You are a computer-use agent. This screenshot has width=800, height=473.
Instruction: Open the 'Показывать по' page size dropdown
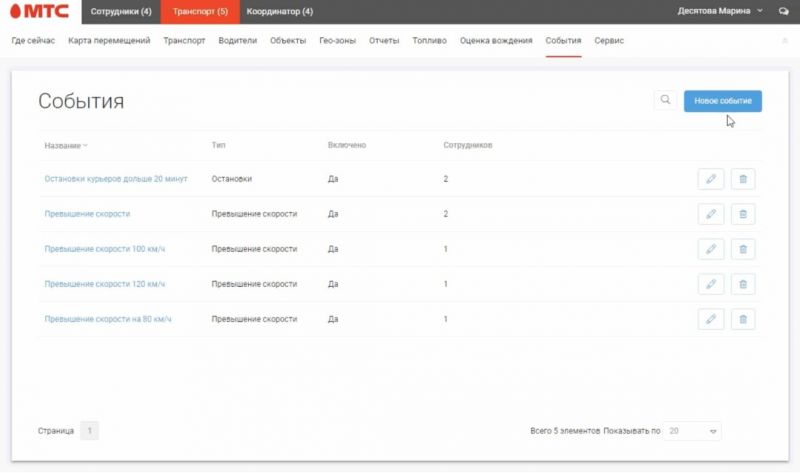pos(693,431)
